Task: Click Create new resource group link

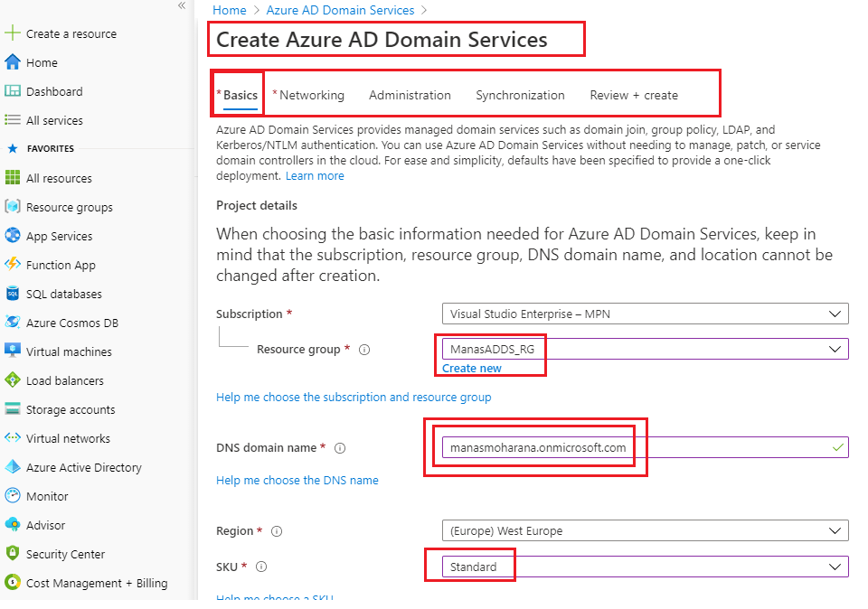Action: [472, 369]
